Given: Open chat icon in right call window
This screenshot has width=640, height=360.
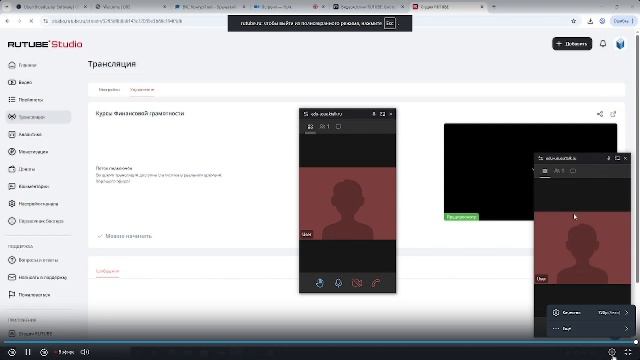Looking at the screenshot, I should point(573,171).
